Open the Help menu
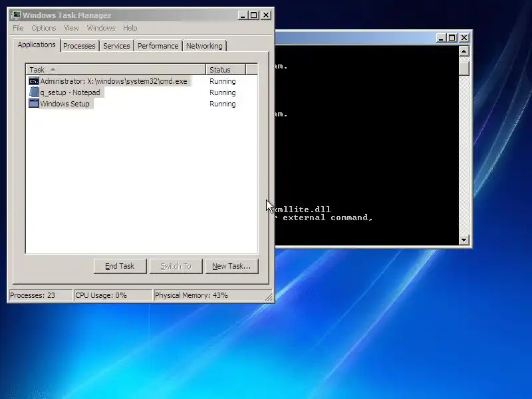Viewport: 532px width, 399px height. click(130, 28)
